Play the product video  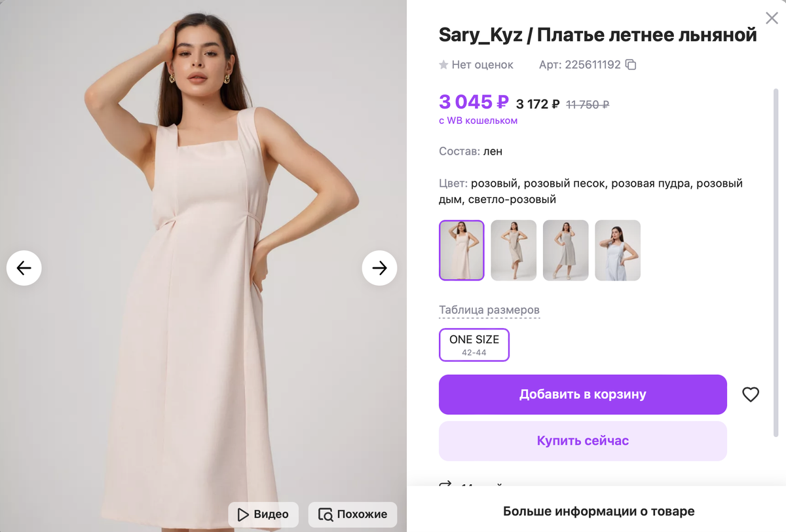263,514
